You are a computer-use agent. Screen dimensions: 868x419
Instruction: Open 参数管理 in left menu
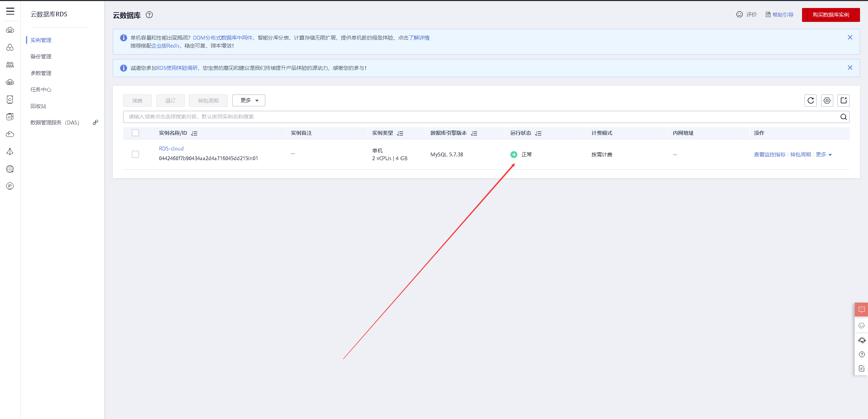pyautogui.click(x=41, y=73)
